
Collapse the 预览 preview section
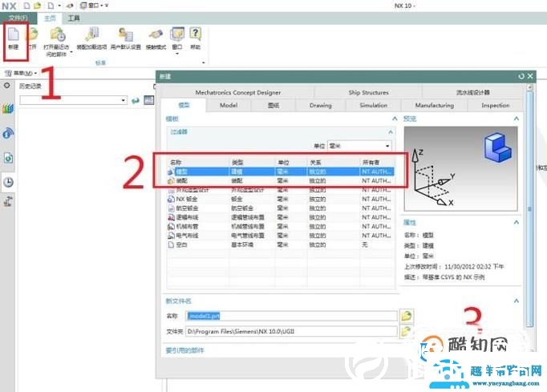[x=517, y=119]
